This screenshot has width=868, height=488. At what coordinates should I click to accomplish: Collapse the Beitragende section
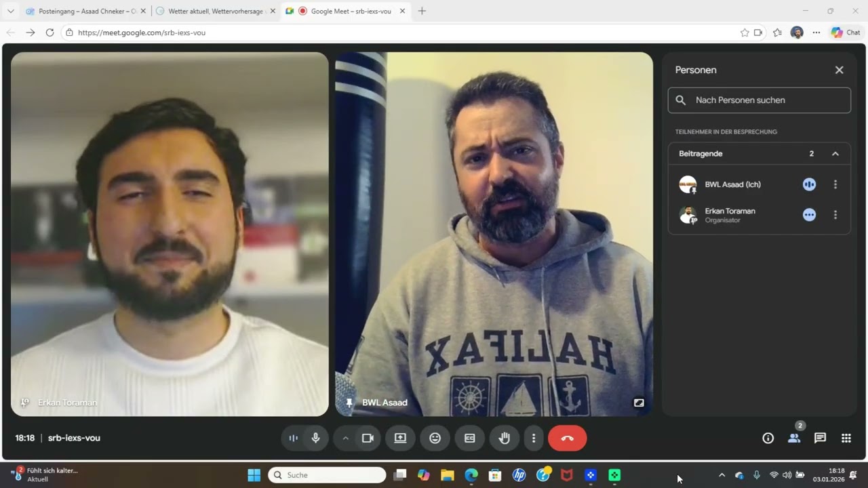pyautogui.click(x=835, y=154)
